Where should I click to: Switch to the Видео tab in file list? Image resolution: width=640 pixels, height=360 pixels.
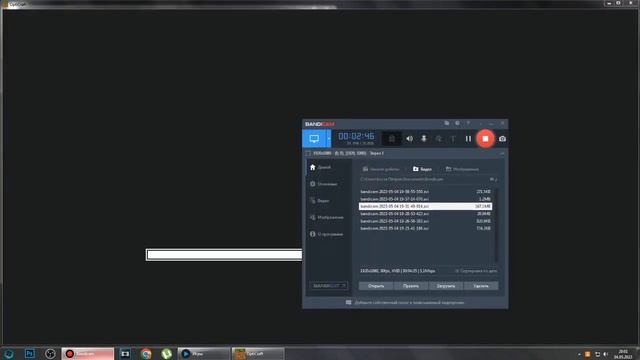tap(422, 169)
